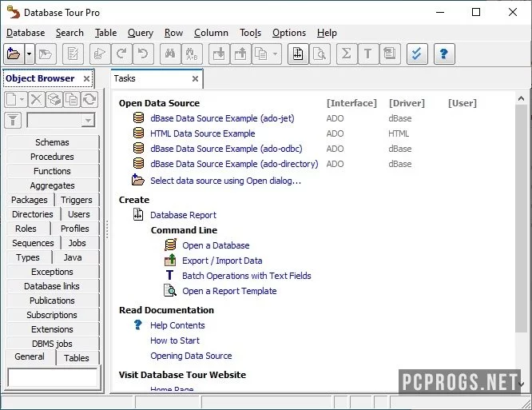Viewport: 532px width, 410px height.
Task: Click the text field below the General tab
Action: click(x=53, y=377)
